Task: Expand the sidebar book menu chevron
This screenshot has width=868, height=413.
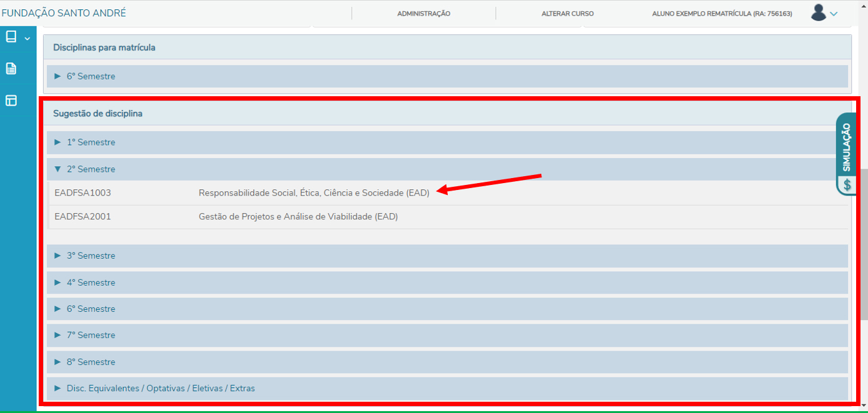Action: [x=27, y=38]
